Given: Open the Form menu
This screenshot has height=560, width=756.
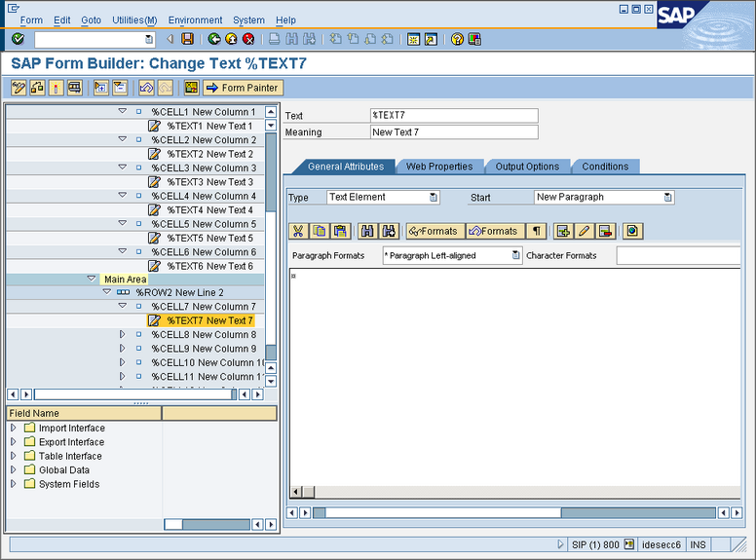Looking at the screenshot, I should tap(31, 20).
